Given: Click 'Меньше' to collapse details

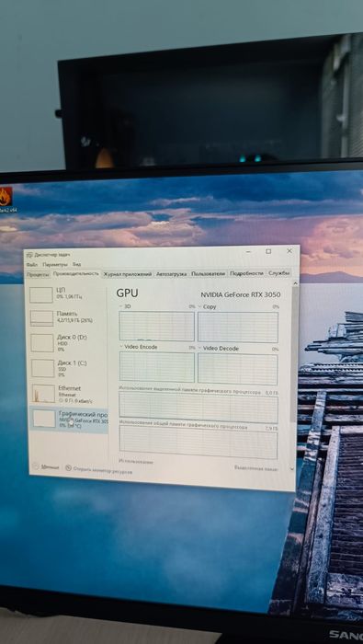Looking at the screenshot, I should tap(51, 467).
